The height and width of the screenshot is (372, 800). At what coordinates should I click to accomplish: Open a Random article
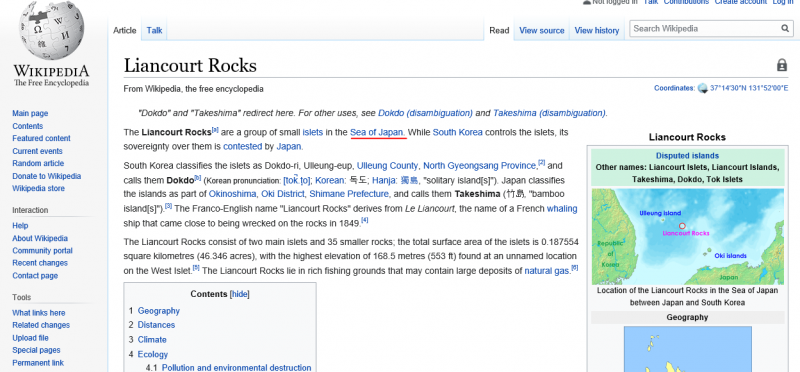(x=38, y=163)
